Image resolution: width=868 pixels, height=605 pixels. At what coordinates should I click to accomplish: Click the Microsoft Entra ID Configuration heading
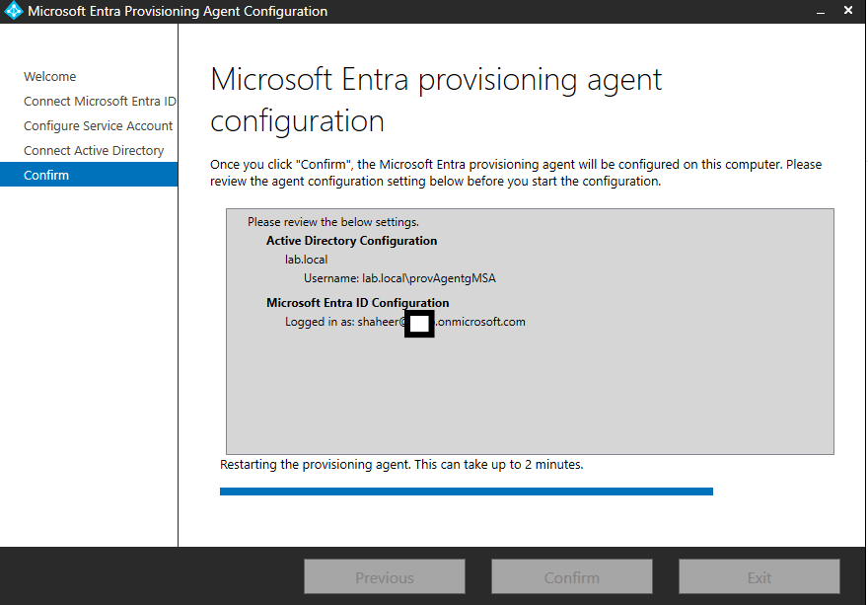(357, 303)
